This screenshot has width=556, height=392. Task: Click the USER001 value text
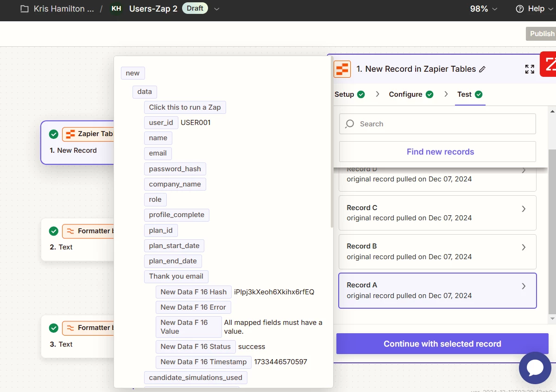[196, 123]
